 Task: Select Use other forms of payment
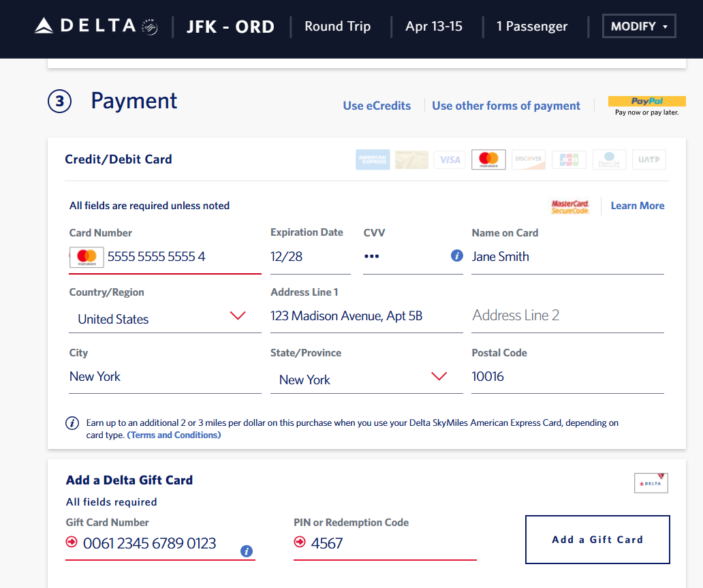506,106
